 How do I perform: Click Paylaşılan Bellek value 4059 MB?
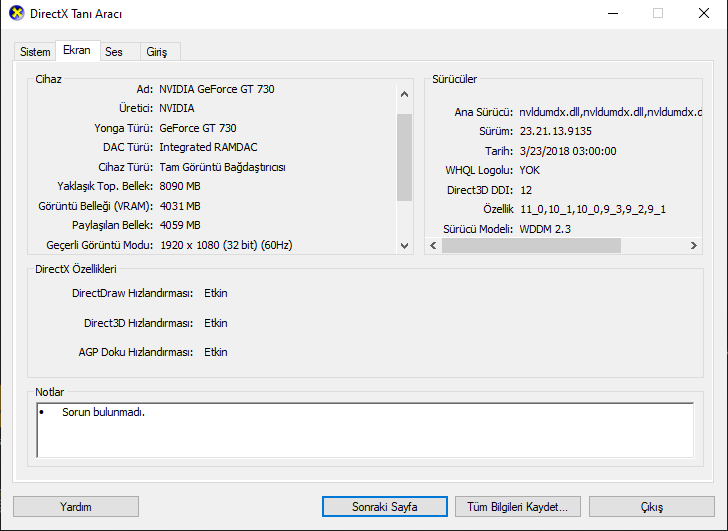[180, 225]
